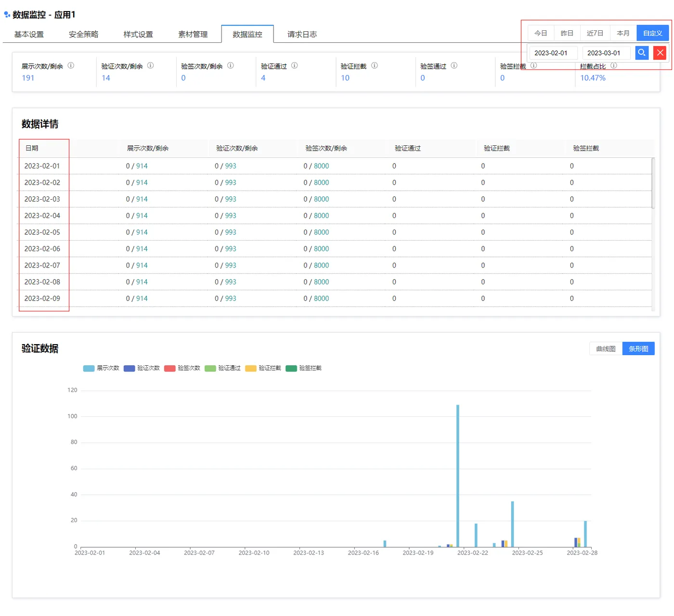The image size is (674, 616).
Task: Click the app logo beside 数据监控 title
Action: [7, 15]
